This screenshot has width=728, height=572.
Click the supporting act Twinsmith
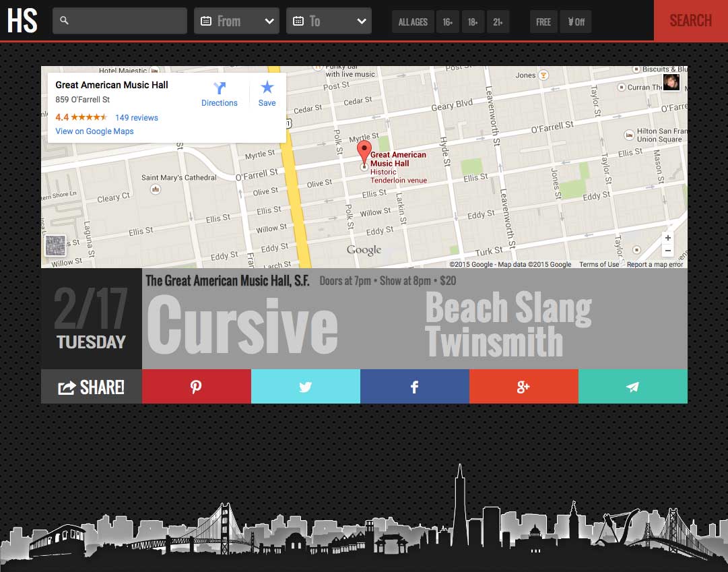(494, 341)
